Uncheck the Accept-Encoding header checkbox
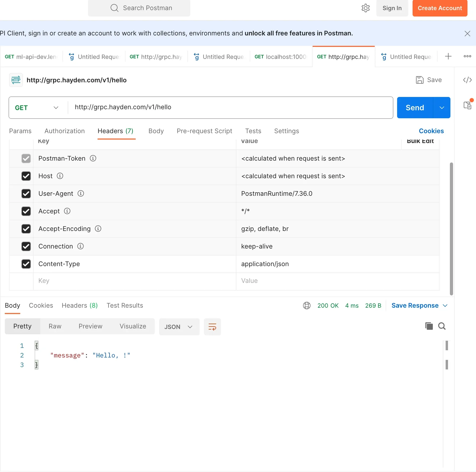Screen dimensions: 476x472 tap(26, 229)
